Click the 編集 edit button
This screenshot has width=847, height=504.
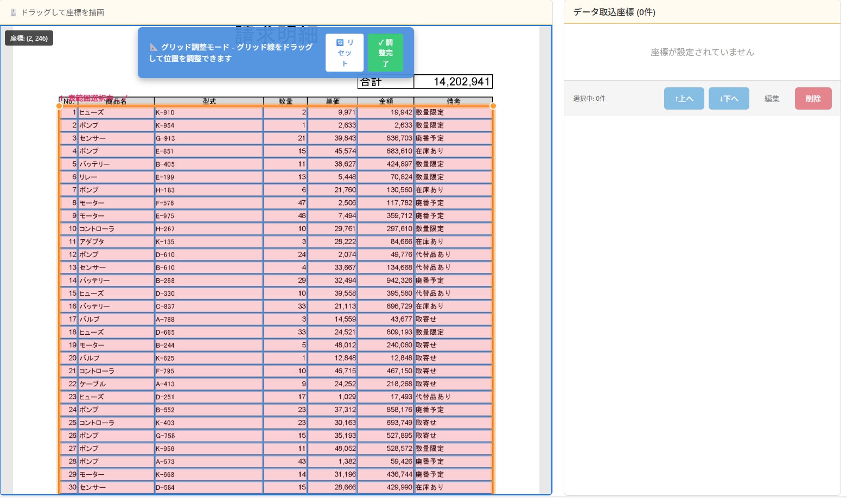[x=772, y=99]
